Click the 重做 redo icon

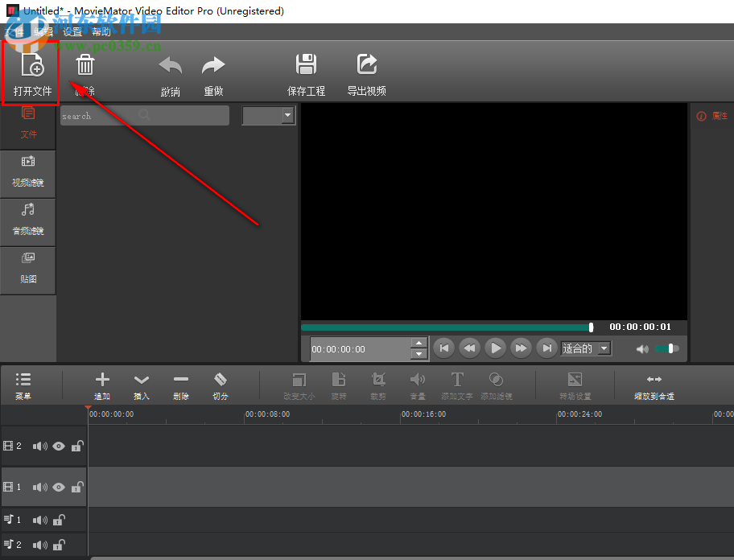click(212, 64)
